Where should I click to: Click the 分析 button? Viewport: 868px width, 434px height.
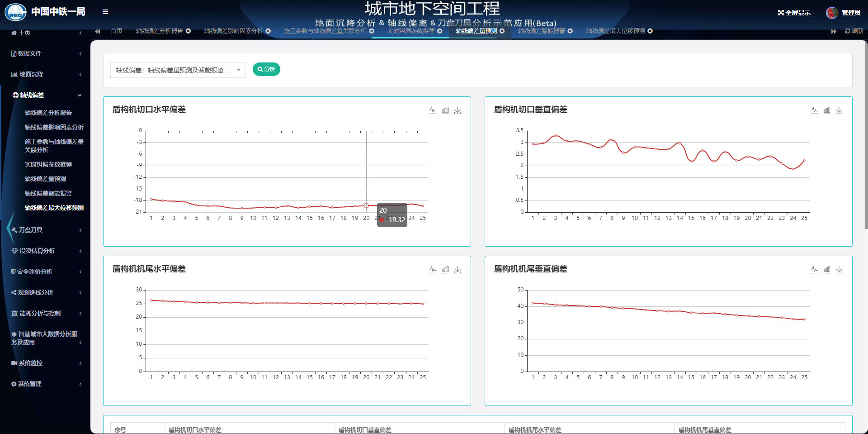point(266,69)
